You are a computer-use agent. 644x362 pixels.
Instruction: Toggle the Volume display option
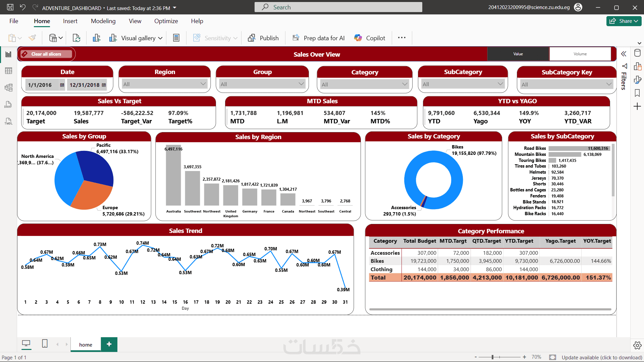click(x=580, y=54)
